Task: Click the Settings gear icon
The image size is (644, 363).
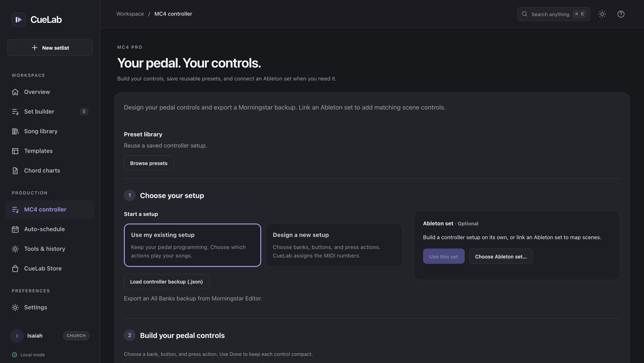Action: pos(15,307)
